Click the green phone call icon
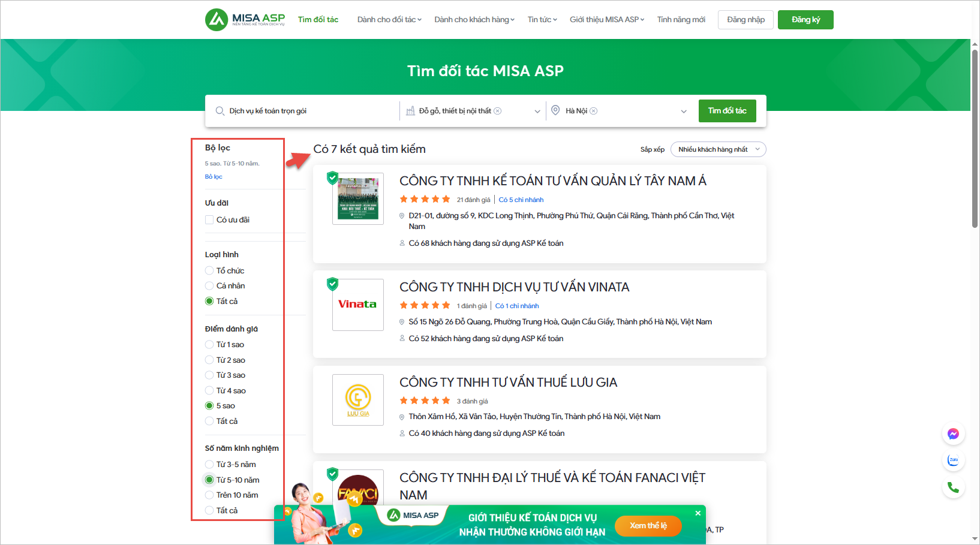980x545 pixels. point(953,487)
